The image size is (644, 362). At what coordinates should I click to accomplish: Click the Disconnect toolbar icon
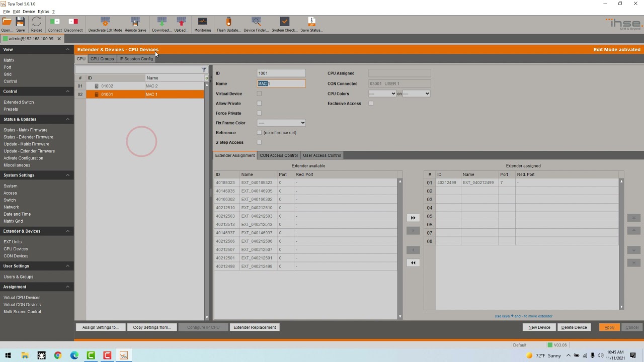[73, 22]
